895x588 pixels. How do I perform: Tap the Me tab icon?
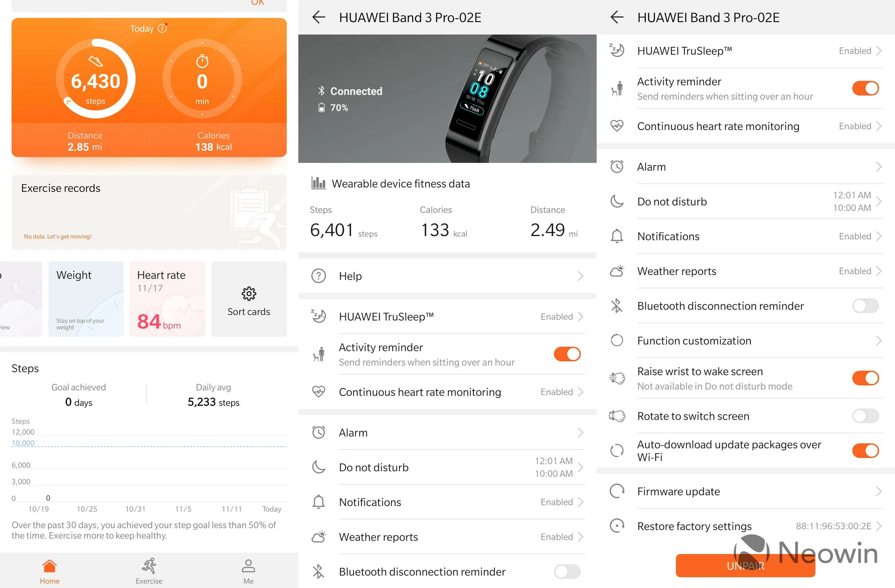pos(248,564)
